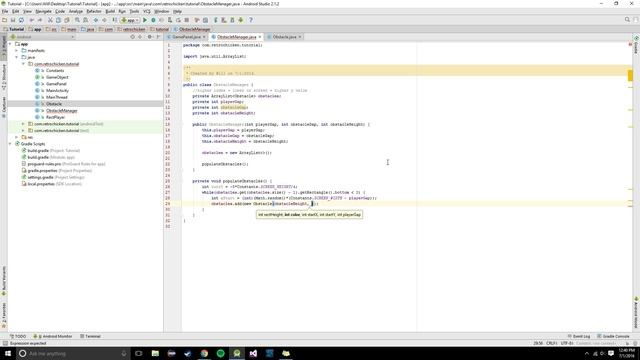Click the yellow warning marker in error stripe

[x=630, y=75]
